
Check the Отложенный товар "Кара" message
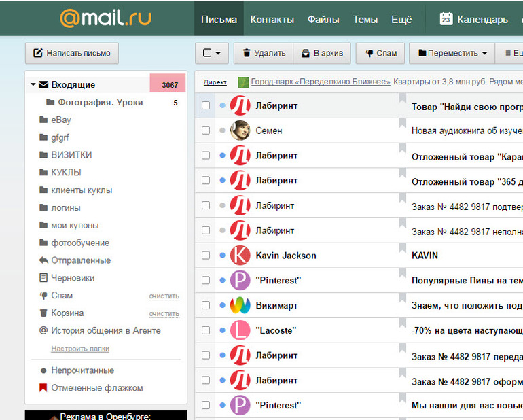point(206,155)
